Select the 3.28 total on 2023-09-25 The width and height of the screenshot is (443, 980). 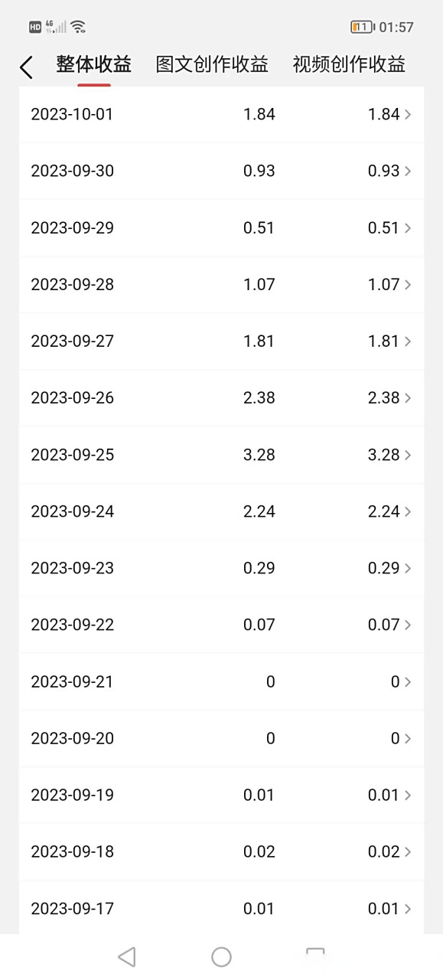(259, 455)
